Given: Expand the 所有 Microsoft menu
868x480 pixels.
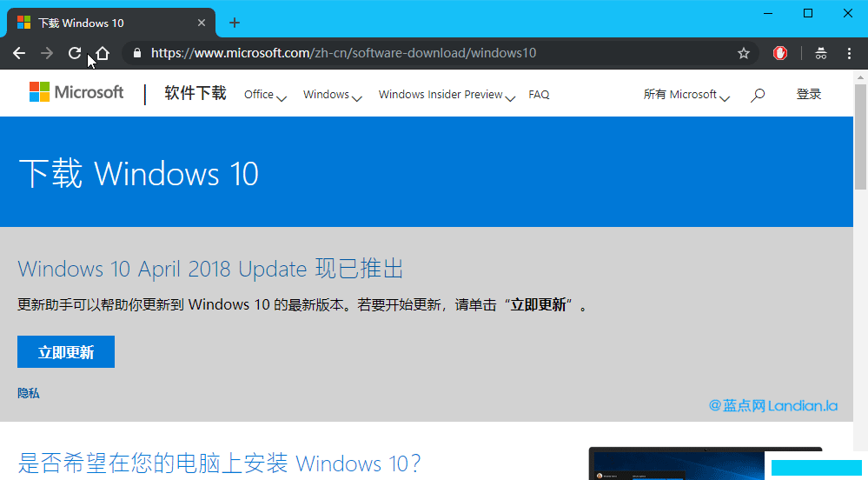Looking at the screenshot, I should coord(686,95).
